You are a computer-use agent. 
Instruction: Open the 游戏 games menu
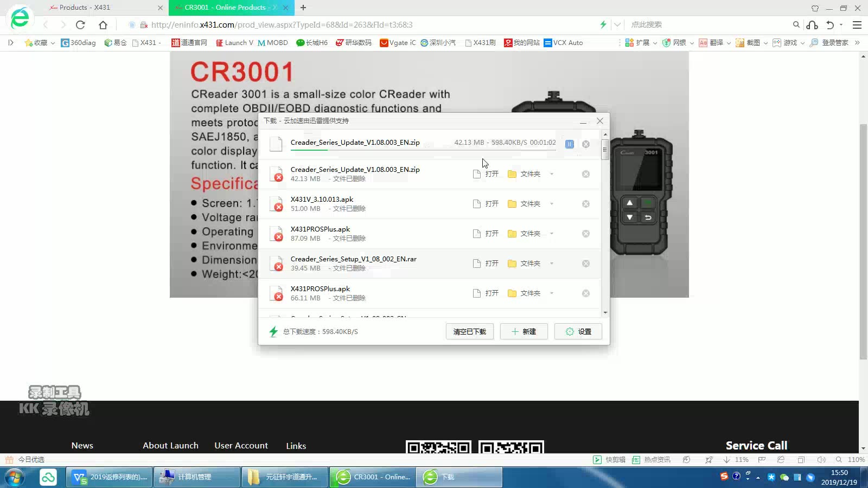click(789, 43)
